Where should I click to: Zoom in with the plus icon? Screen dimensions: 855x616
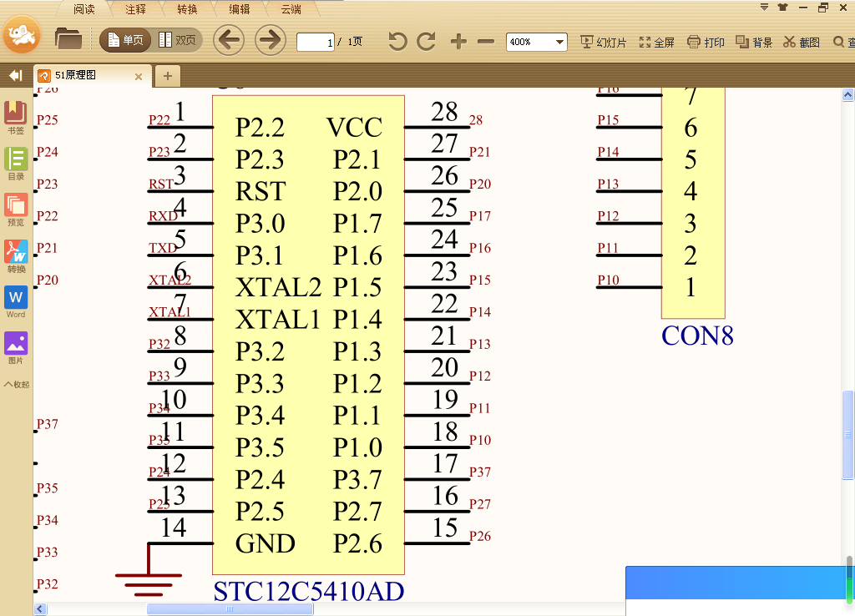click(x=458, y=42)
